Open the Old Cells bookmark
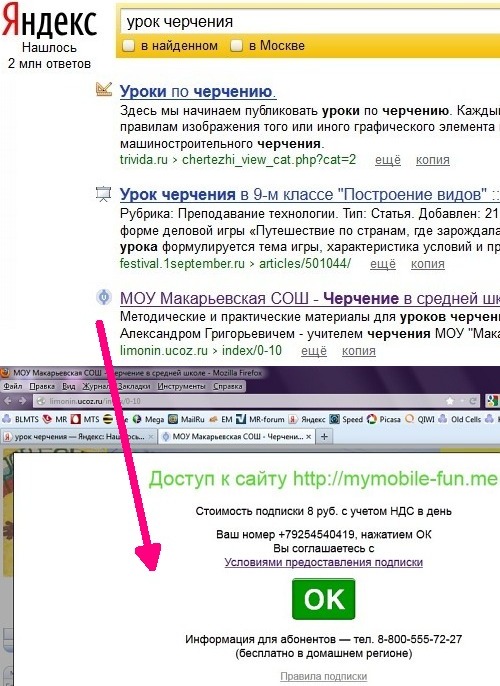This screenshot has height=686, width=500. [459, 419]
